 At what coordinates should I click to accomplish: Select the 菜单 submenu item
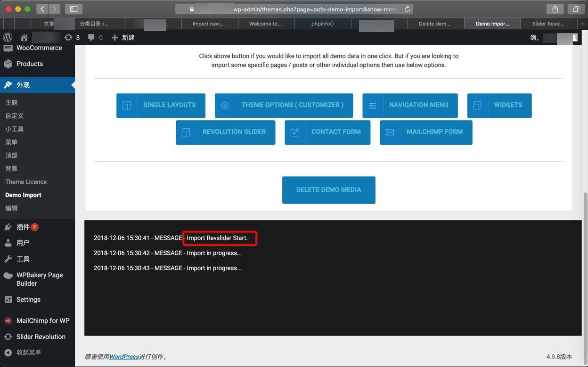coord(11,142)
